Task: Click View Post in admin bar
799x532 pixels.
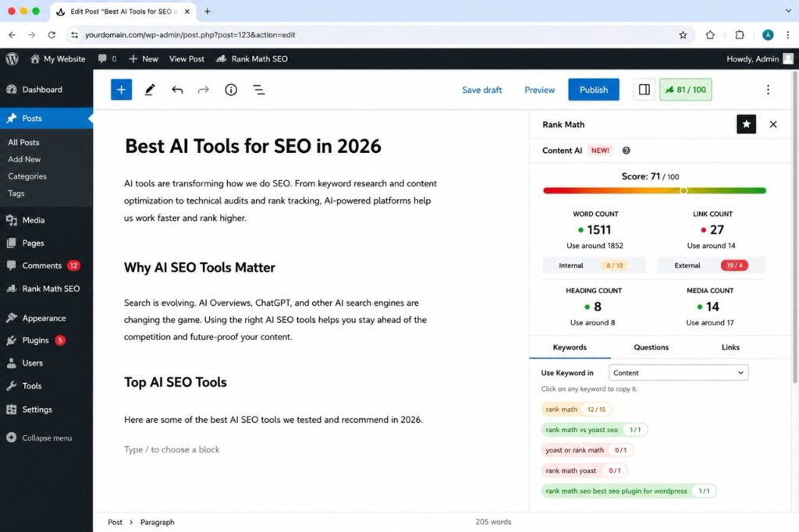Action: coord(186,59)
